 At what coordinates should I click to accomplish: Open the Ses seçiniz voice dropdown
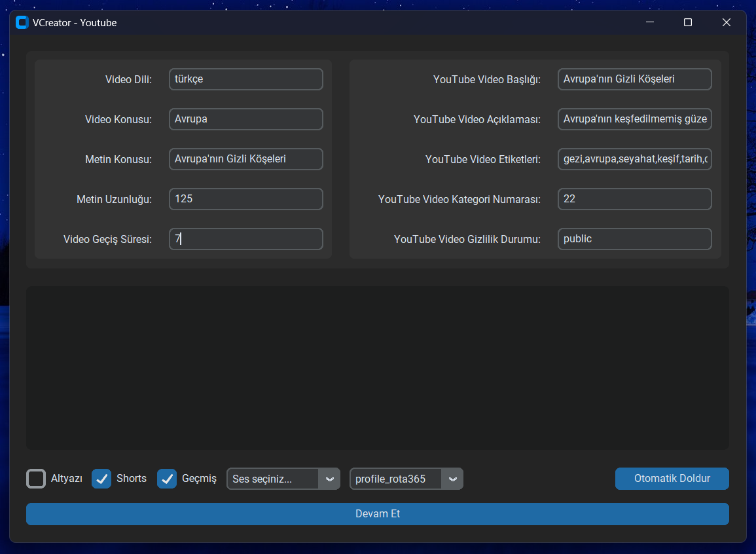tap(283, 479)
